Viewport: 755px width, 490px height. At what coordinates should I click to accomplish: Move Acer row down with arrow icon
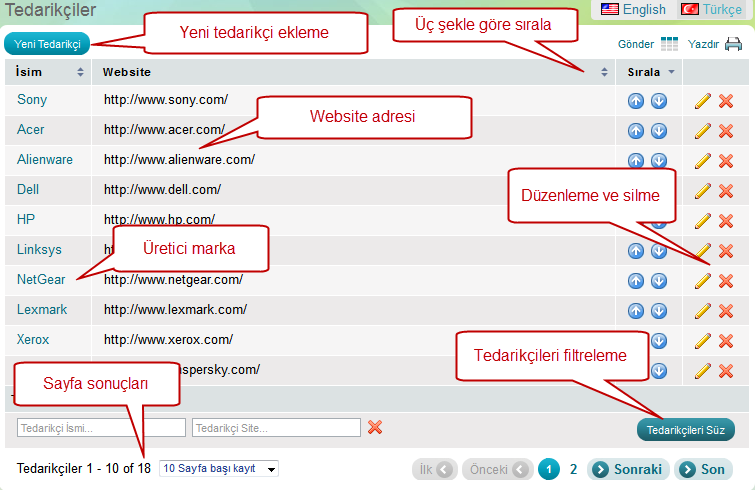click(658, 131)
